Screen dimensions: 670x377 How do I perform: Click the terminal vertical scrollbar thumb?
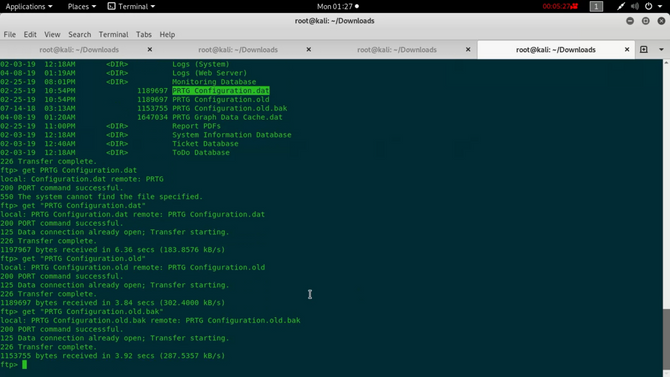tap(666, 340)
